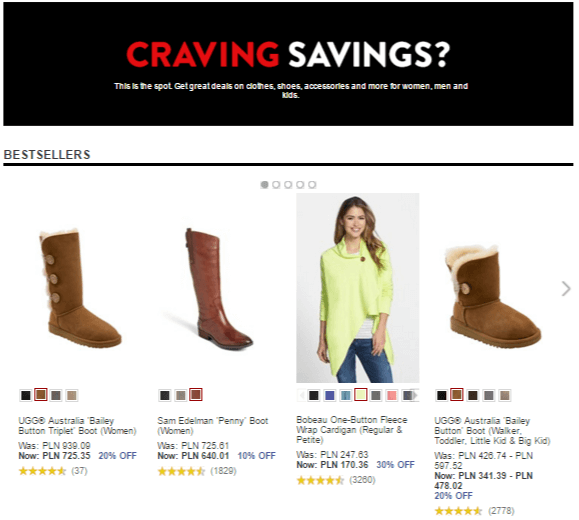The width and height of the screenshot is (579, 520).
Task: Pick blue swatch for Bobeau fleece cardigan
Action: coord(329,396)
